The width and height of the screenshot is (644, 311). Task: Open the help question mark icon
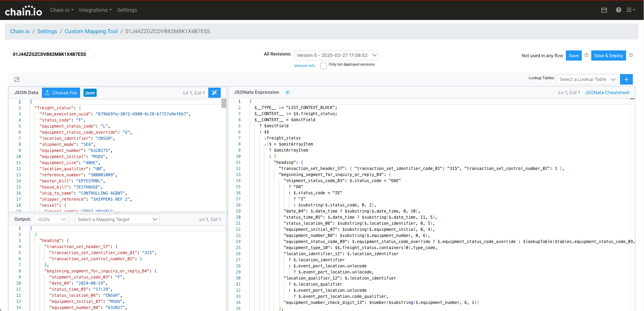pyautogui.click(x=618, y=10)
